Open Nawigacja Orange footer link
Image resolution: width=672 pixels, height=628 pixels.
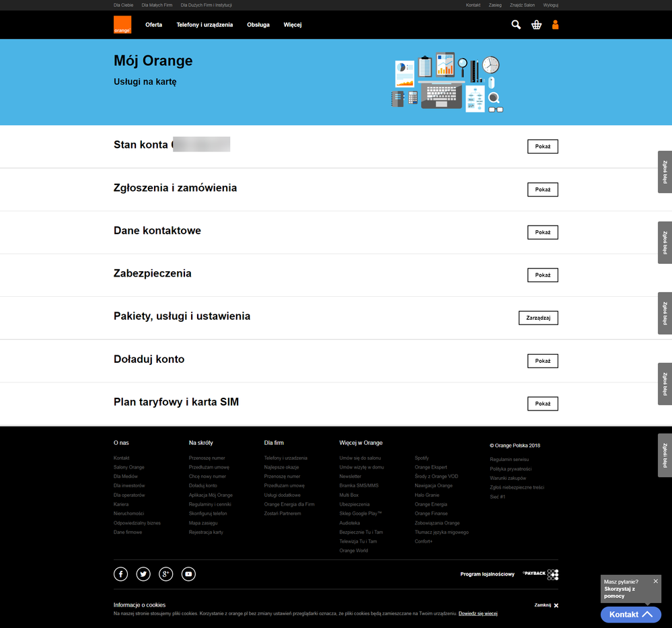coord(433,485)
